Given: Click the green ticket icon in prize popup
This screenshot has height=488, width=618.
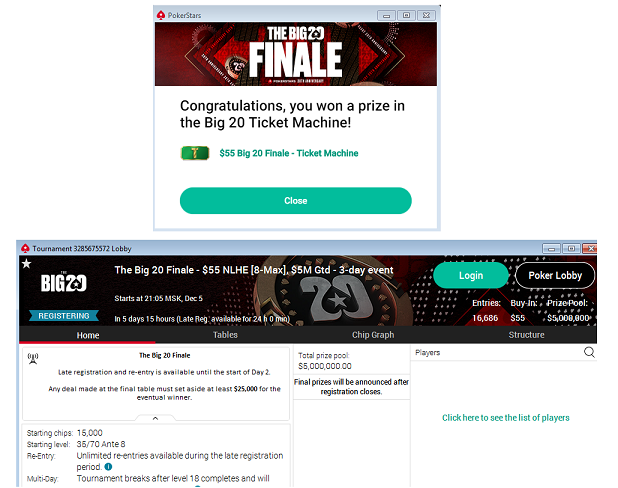Looking at the screenshot, I should (195, 153).
